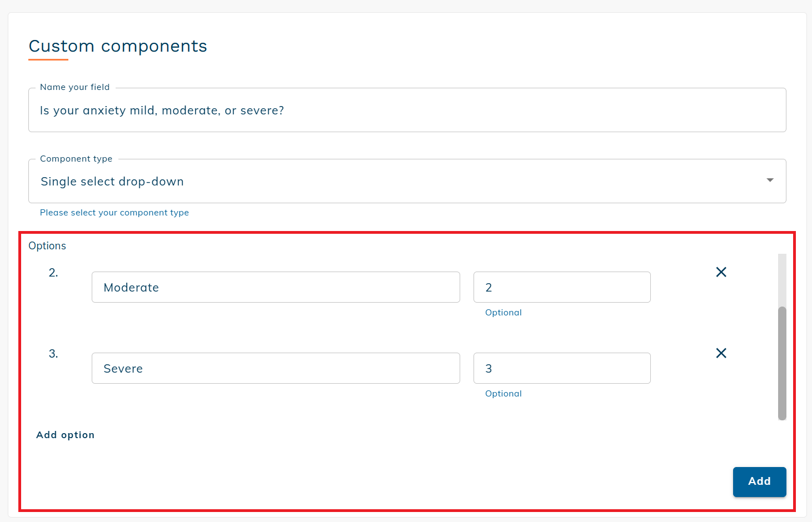This screenshot has height=522, width=812.
Task: Delete the Severe option using X icon
Action: (x=721, y=353)
